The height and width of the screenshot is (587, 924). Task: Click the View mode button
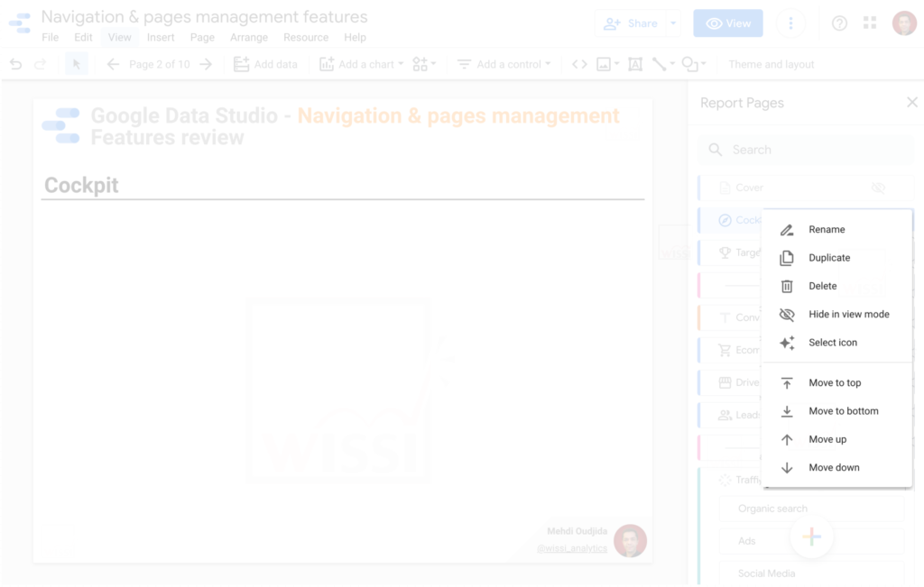(728, 23)
